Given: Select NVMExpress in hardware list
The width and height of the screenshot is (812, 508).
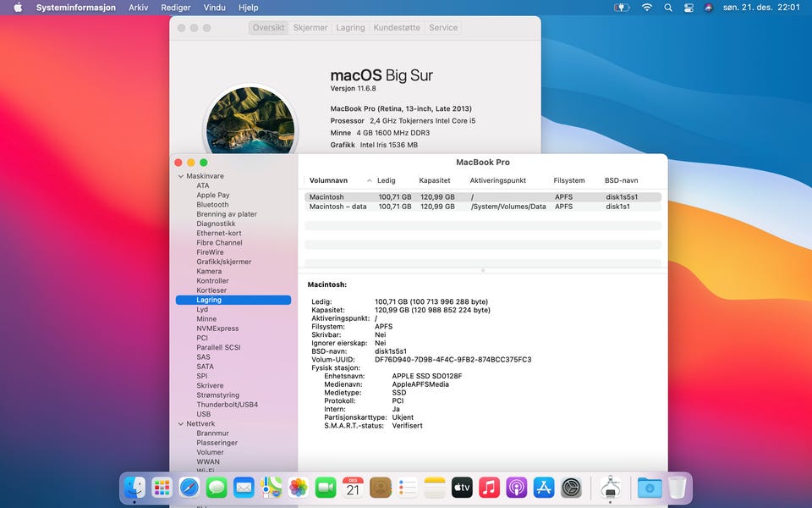Looking at the screenshot, I should (x=217, y=329).
